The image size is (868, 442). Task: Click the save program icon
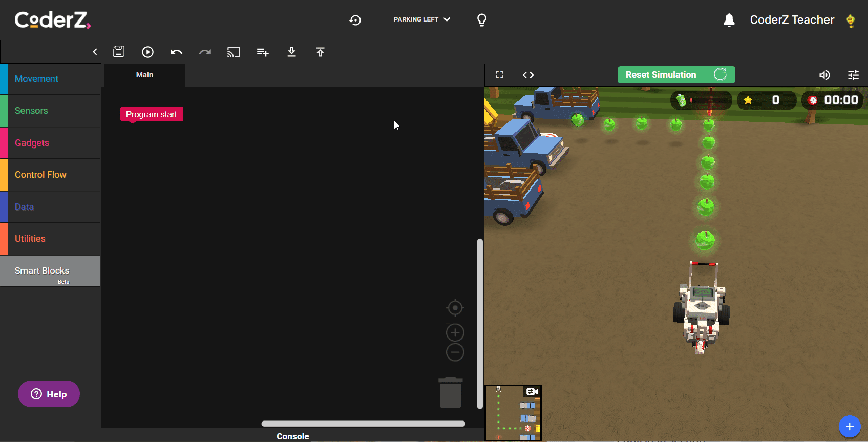click(119, 52)
